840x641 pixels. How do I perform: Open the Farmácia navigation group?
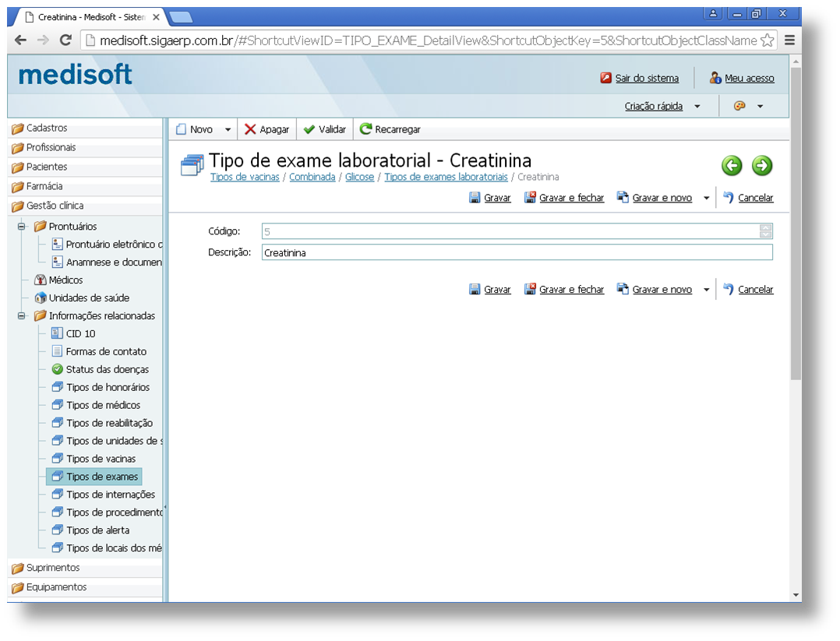point(85,186)
